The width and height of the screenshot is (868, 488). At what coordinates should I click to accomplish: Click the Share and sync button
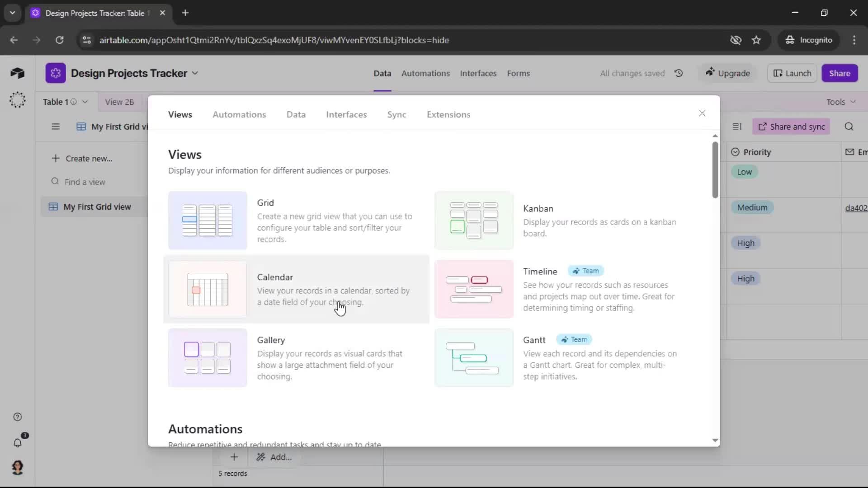point(791,127)
